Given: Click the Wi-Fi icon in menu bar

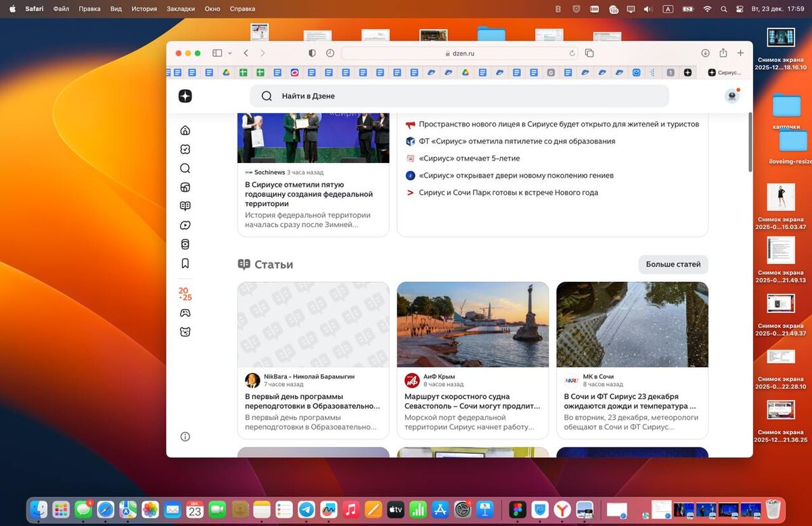Looking at the screenshot, I should pos(707,9).
